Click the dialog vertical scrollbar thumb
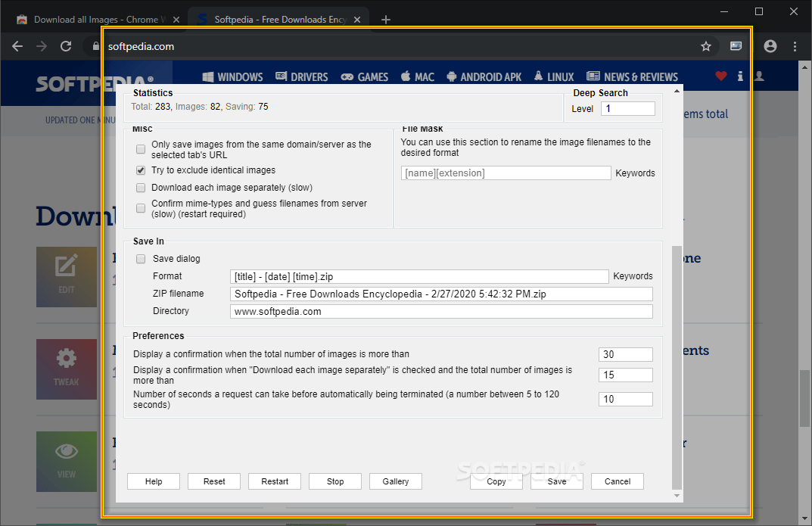 [x=677, y=368]
